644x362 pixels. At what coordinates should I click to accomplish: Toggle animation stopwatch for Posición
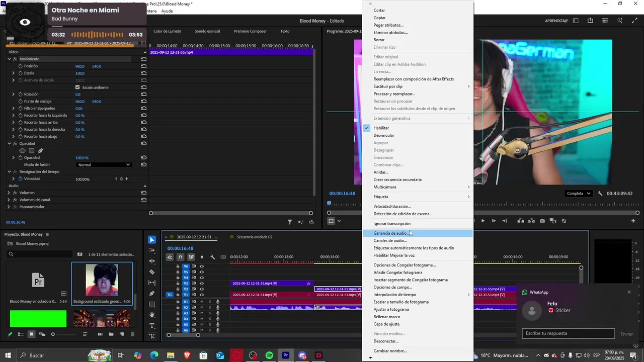point(21,66)
